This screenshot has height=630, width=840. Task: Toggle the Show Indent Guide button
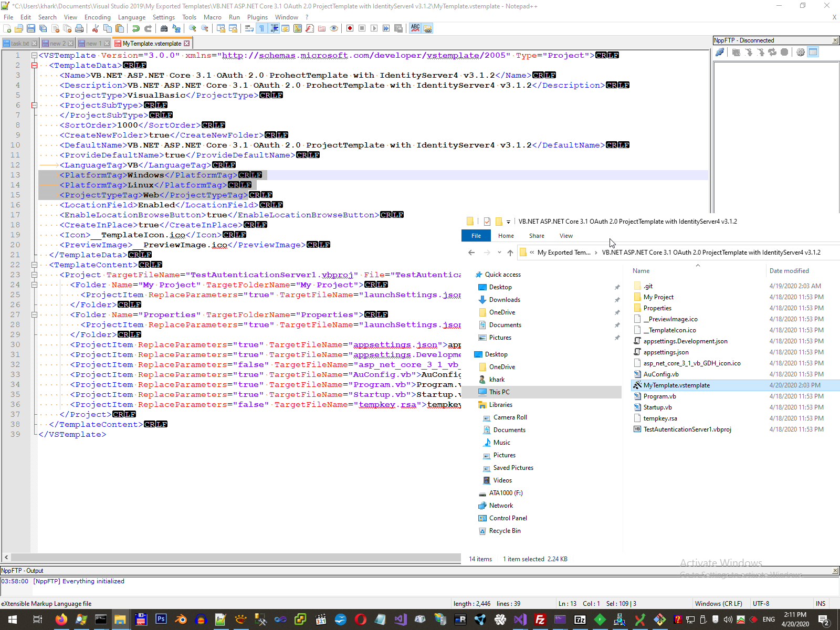[x=274, y=28]
